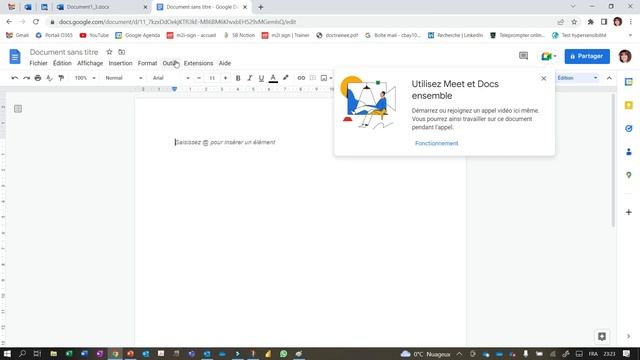Open the Google Agenda bookmark
This screenshot has height=360, width=640.
click(138, 35)
